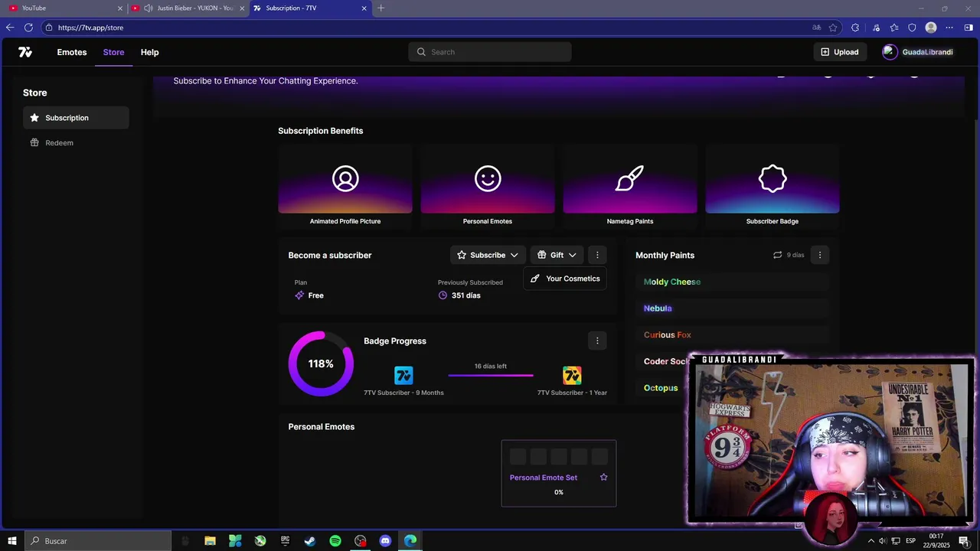Open subscriber card three-dot menu
980x551 pixels.
(597, 255)
